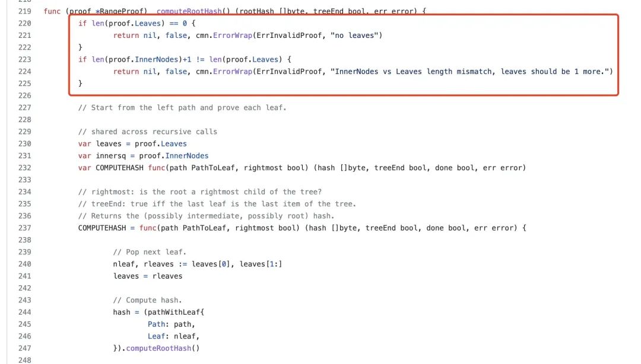This screenshot has height=364, width=641.
Task: Click the InnerNodes identifier on line 231
Action: 187,156
